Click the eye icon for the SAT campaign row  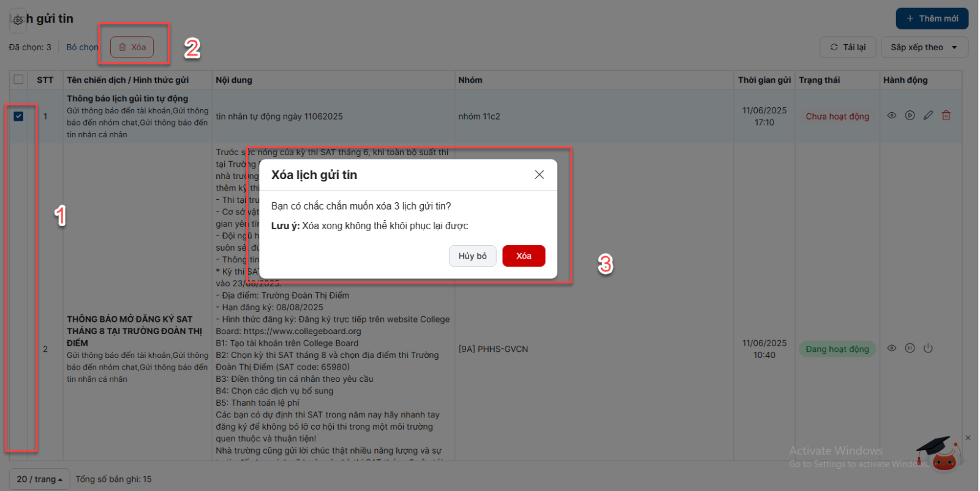pyautogui.click(x=892, y=348)
